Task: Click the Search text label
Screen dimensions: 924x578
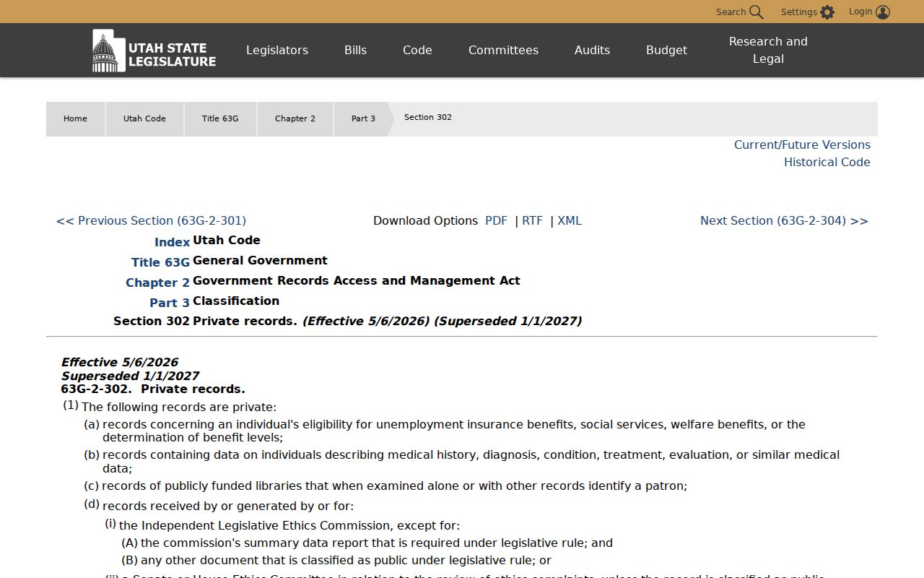Action: tap(731, 12)
